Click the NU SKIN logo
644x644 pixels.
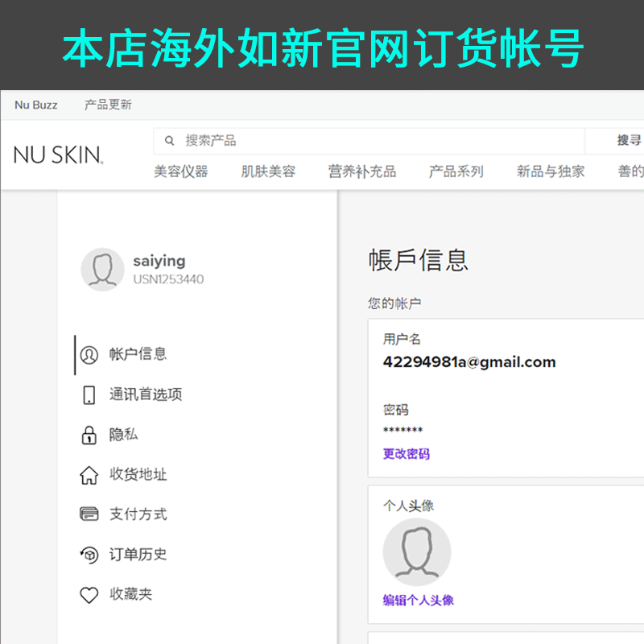click(58, 155)
